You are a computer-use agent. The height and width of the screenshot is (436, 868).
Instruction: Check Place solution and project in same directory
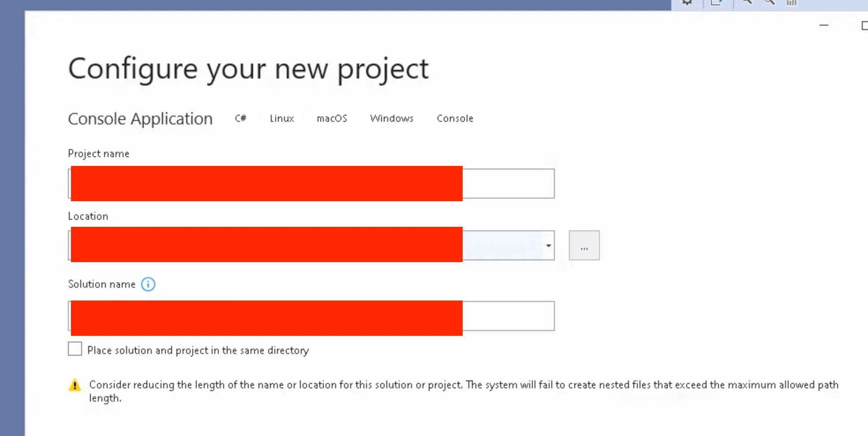tap(75, 349)
